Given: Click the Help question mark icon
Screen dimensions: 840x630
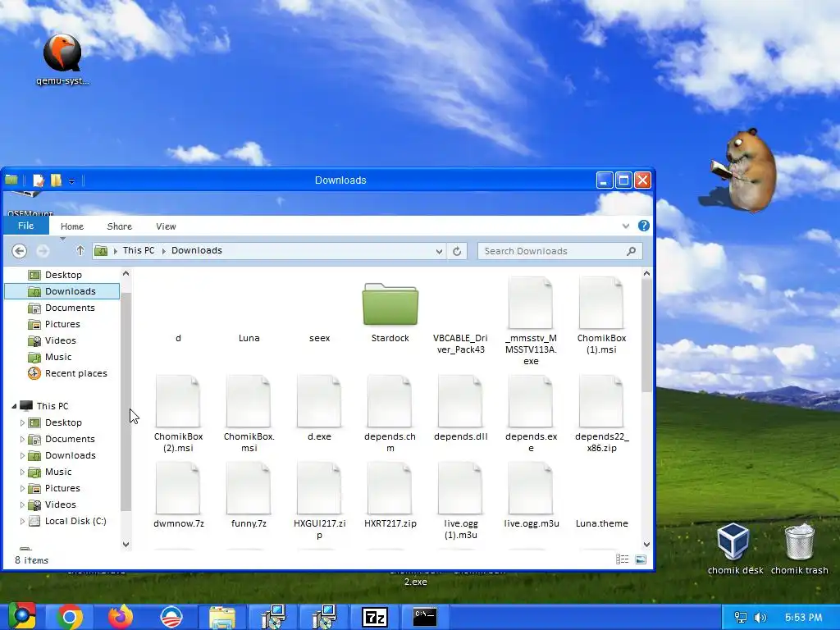Looking at the screenshot, I should coord(644,226).
